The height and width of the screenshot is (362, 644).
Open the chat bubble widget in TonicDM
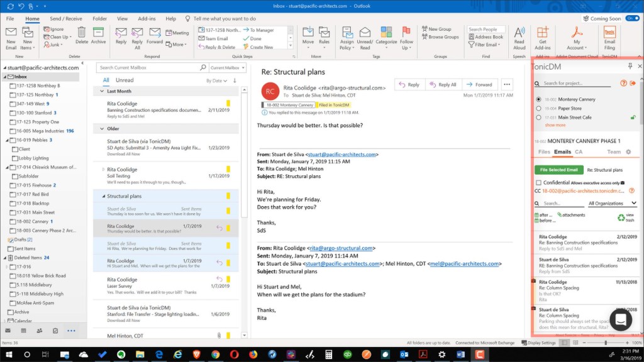tap(620, 319)
